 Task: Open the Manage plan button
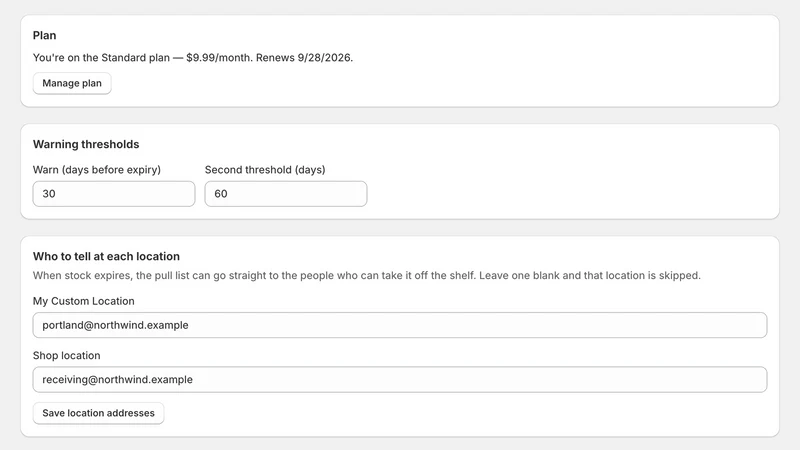[x=72, y=83]
